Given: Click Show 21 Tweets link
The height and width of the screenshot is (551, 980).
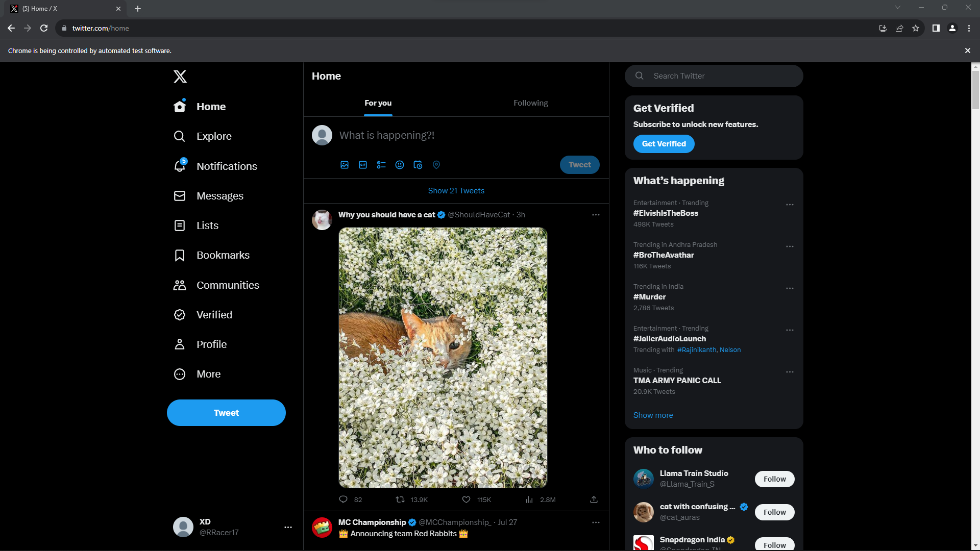Looking at the screenshot, I should 456,191.
